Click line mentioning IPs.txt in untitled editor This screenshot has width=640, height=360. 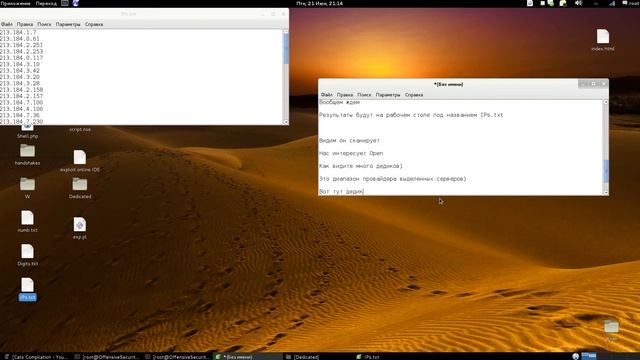pyautogui.click(x=411, y=115)
